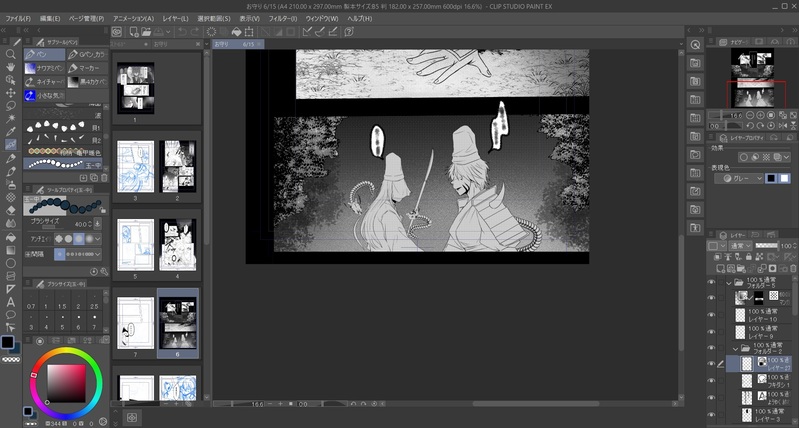This screenshot has height=428, width=799.
Task: Open the グレー expression color dropdown
Action: point(738,178)
